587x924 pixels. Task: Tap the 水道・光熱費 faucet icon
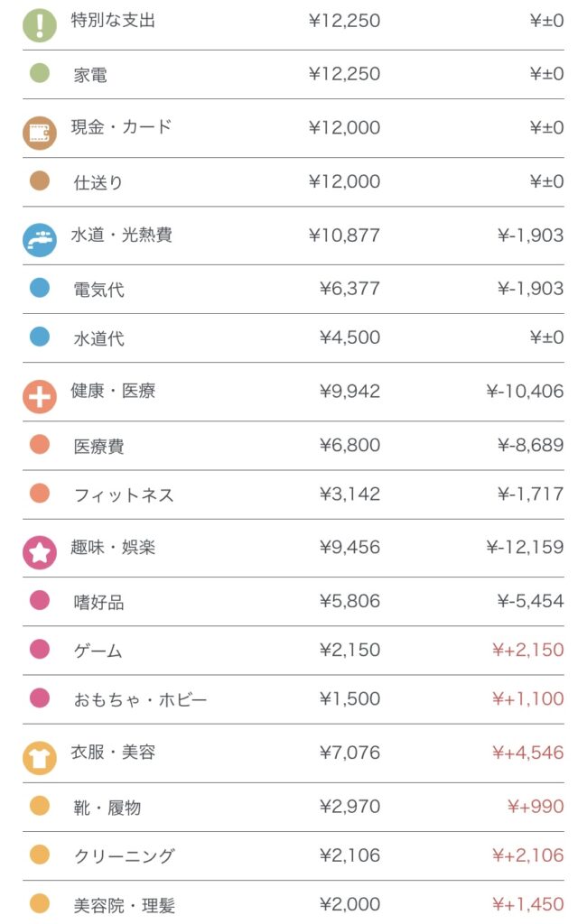[39, 239]
